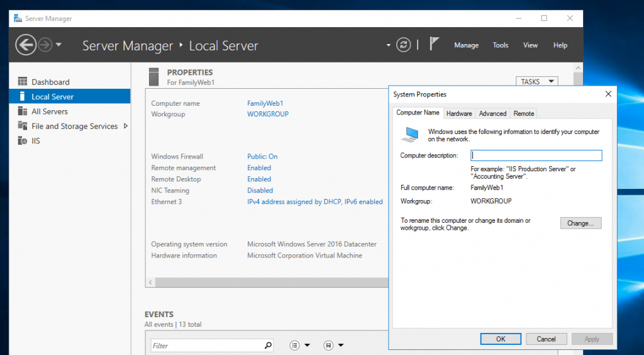Open the navigation history dropdown arrow

(x=58, y=45)
